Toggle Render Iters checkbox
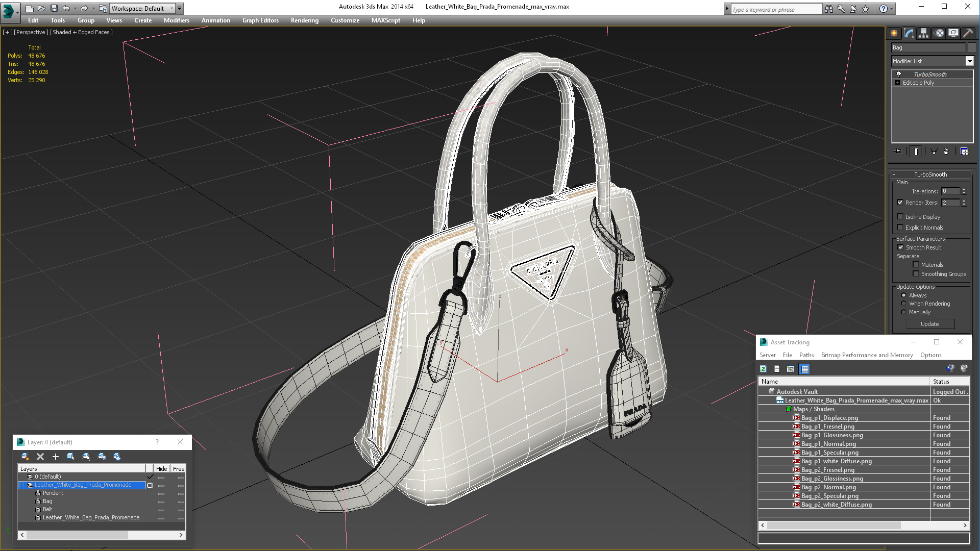 (x=900, y=203)
